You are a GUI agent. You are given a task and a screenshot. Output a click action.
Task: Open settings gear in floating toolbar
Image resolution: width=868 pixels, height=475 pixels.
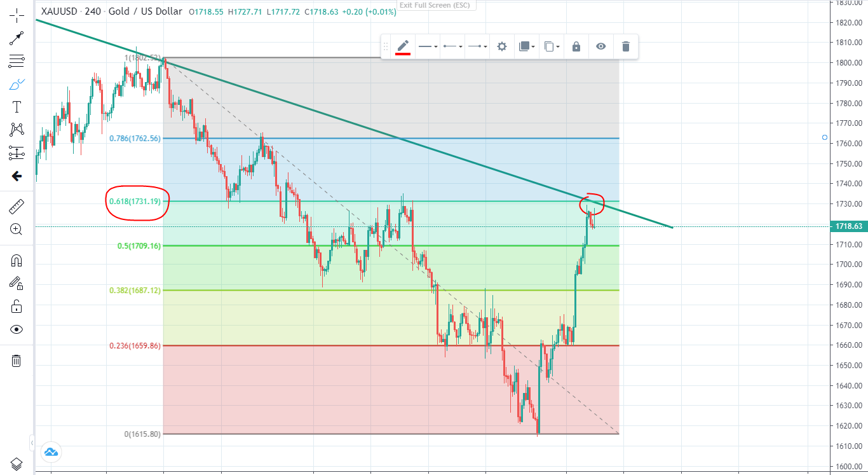[x=502, y=46]
